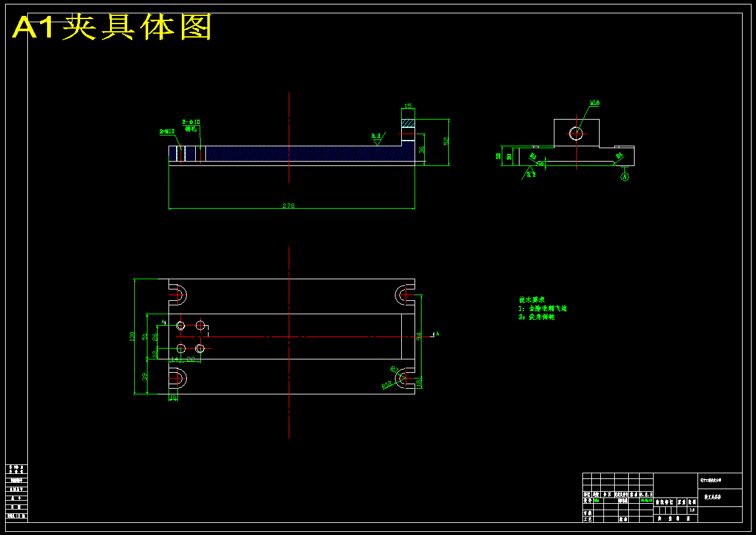Select the '52' total height dimension
Image resolution: width=756 pixels, height=535 pixels.
click(446, 141)
